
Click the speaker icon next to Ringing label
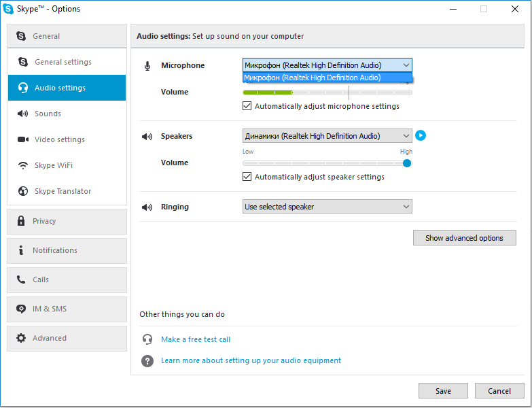147,207
